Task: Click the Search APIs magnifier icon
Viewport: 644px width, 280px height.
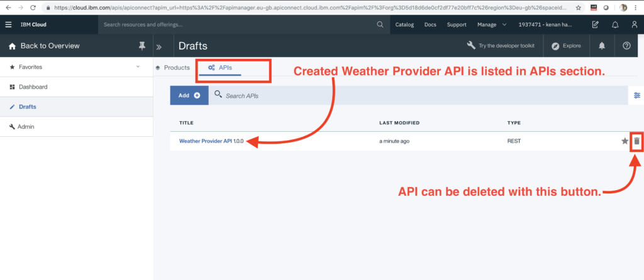Action: pos(218,95)
